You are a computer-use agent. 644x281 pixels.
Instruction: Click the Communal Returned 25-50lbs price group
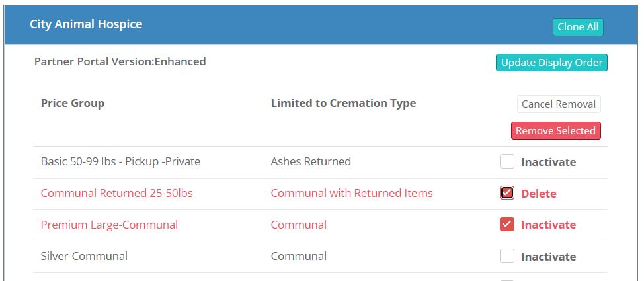116,193
